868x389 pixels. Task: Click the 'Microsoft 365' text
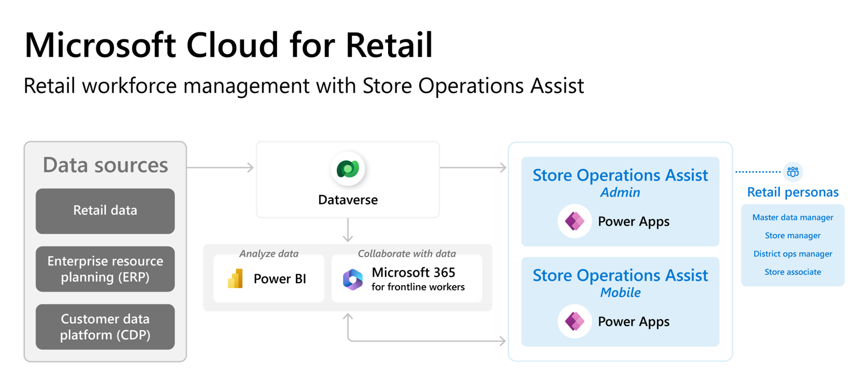tap(414, 272)
